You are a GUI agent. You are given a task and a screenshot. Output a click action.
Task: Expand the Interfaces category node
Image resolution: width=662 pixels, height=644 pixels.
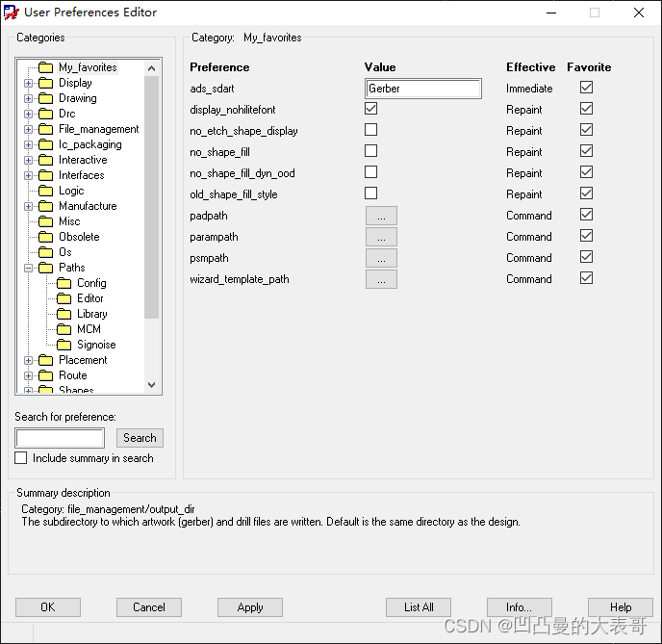click(28, 175)
